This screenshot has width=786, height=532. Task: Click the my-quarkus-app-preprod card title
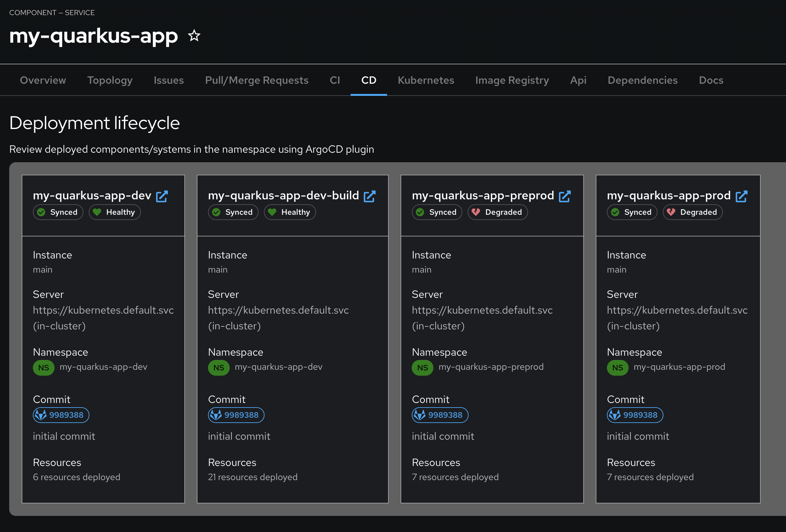pos(483,196)
